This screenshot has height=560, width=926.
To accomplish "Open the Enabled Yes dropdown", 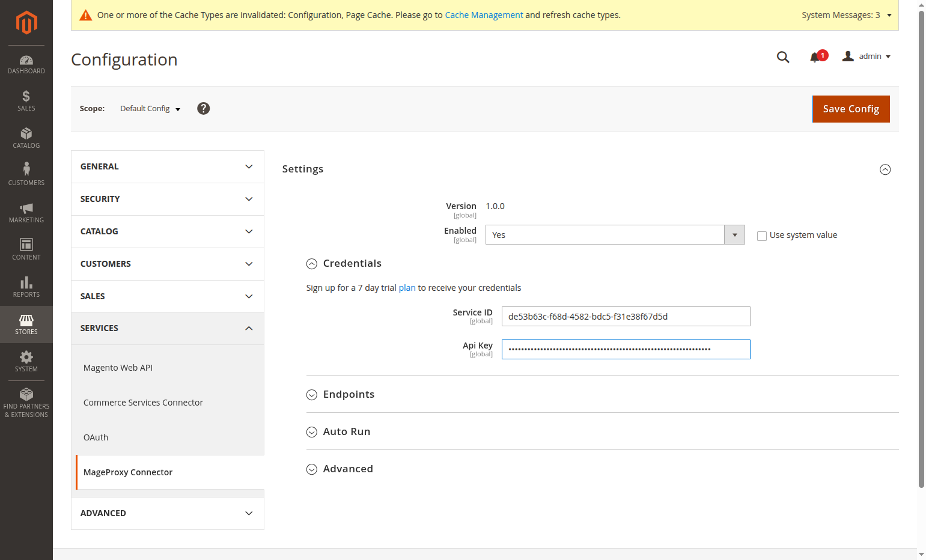I will [615, 235].
